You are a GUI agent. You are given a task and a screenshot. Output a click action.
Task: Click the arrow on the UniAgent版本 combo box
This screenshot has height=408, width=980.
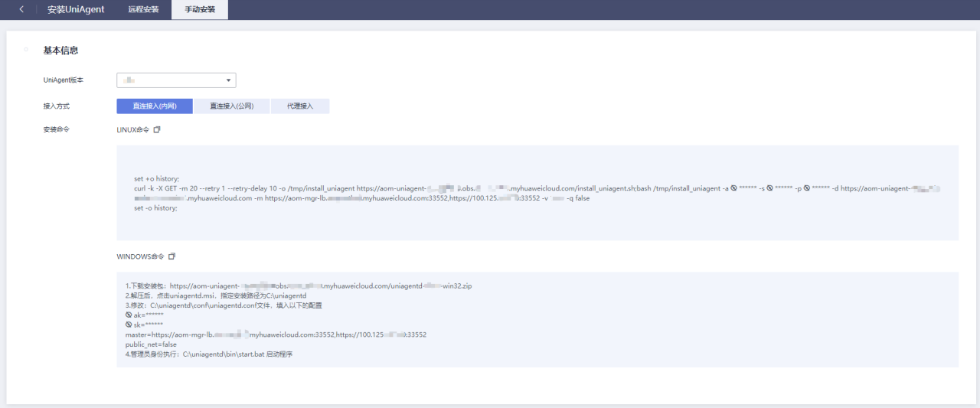(228, 80)
